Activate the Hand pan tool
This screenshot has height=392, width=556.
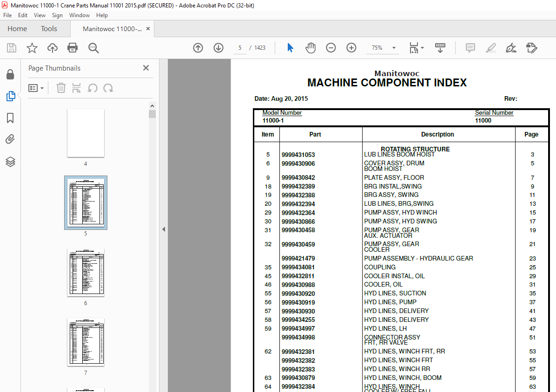[310, 48]
